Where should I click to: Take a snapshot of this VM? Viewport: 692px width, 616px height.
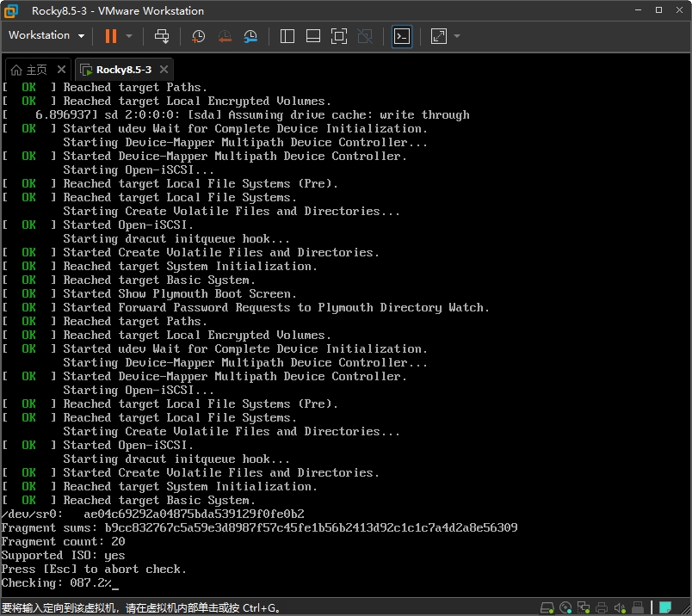pyautogui.click(x=198, y=36)
